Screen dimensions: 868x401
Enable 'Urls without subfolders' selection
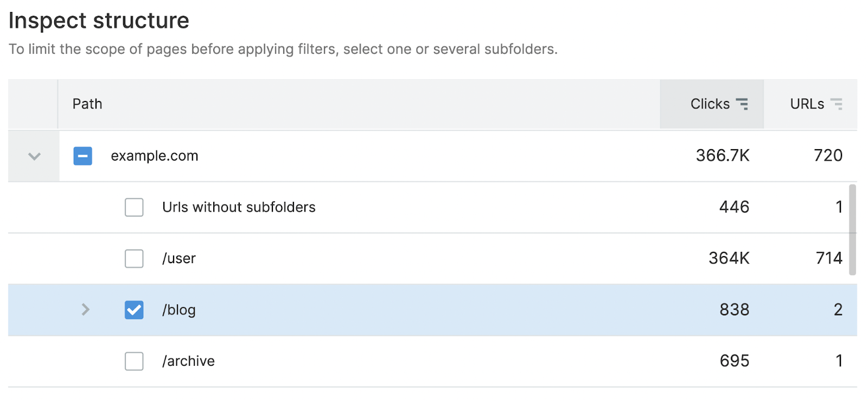133,207
